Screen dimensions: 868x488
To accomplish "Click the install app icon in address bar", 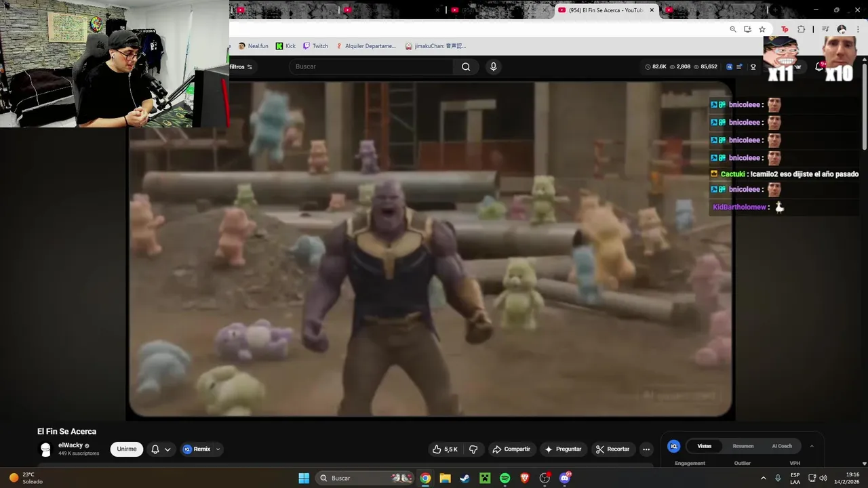I will point(747,29).
